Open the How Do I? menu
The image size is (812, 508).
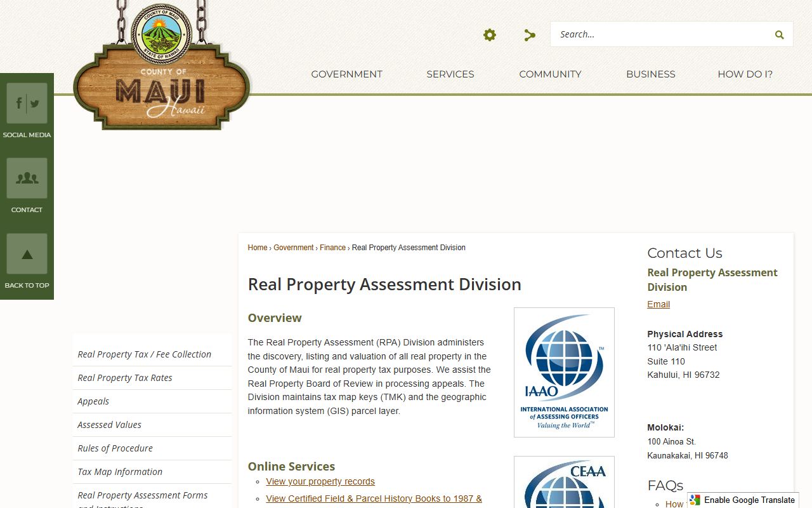click(x=745, y=74)
